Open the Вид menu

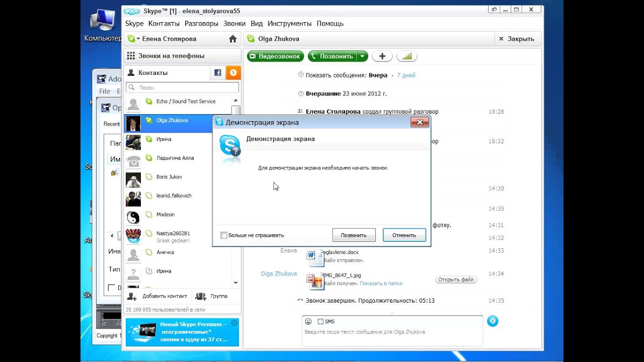pyautogui.click(x=257, y=24)
